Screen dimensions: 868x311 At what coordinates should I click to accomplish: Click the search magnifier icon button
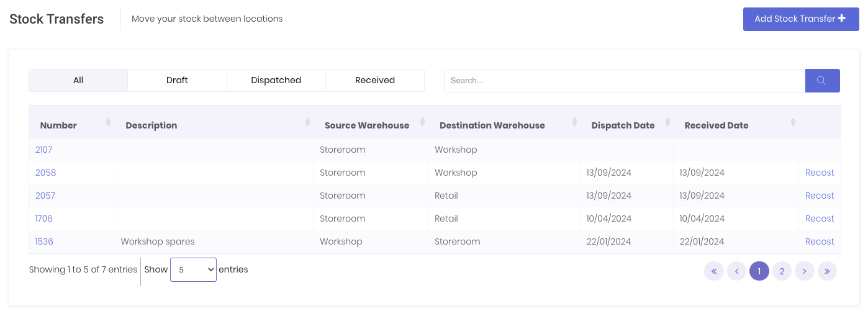822,81
